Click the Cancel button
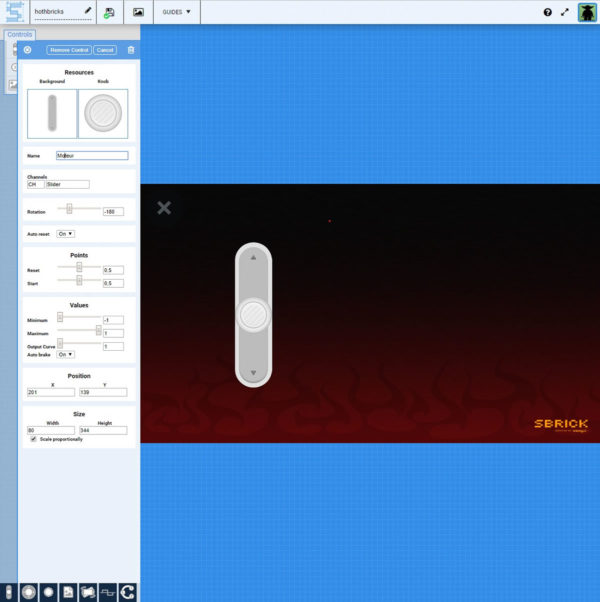Viewport: 600px width, 602px height. coord(105,50)
